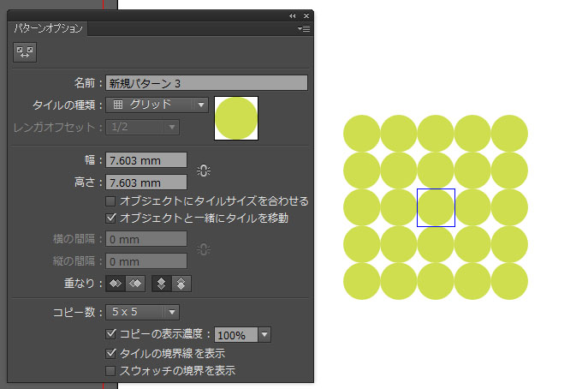Uncheck タイルの境界線を表示 checkbox
This screenshot has height=389, width=588.
(110, 353)
